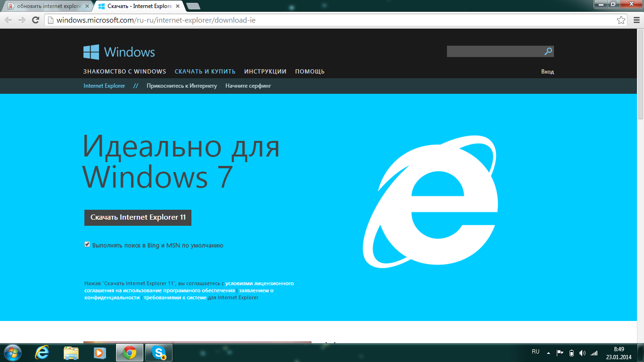Launch Internet Explorer from the taskbar
The width and height of the screenshot is (644, 362).
click(x=42, y=353)
